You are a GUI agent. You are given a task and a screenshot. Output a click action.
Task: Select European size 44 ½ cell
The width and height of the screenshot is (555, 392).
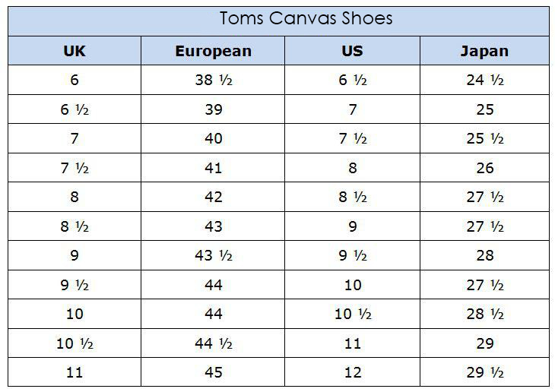[213, 343]
